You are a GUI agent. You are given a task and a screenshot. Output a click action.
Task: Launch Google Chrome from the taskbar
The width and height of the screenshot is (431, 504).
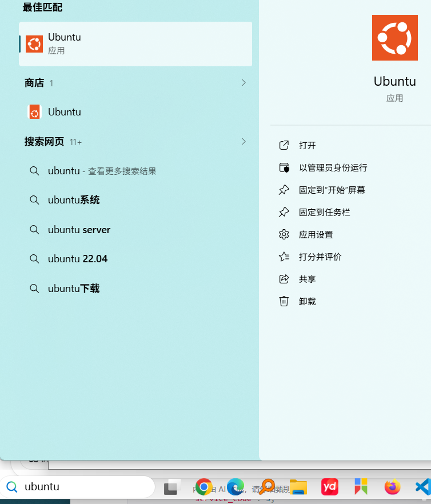[203, 487]
